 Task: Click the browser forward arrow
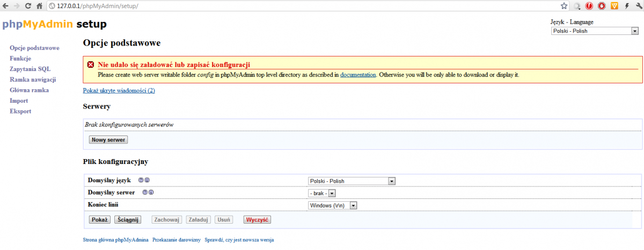17,6
